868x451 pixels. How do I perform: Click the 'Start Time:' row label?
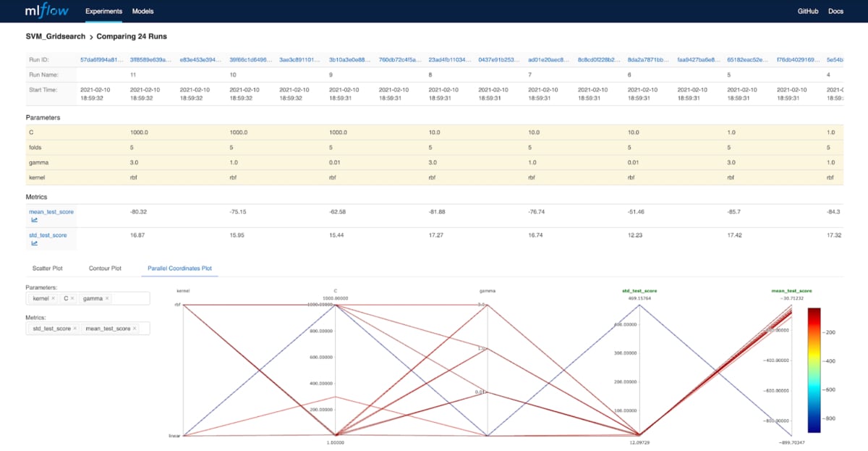[44, 89]
